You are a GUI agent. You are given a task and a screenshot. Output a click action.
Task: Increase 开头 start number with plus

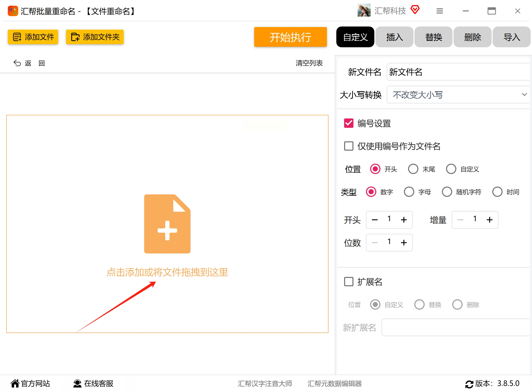click(404, 220)
